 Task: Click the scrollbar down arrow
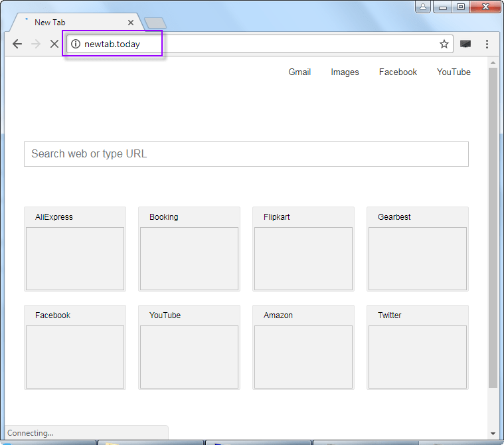click(x=493, y=434)
